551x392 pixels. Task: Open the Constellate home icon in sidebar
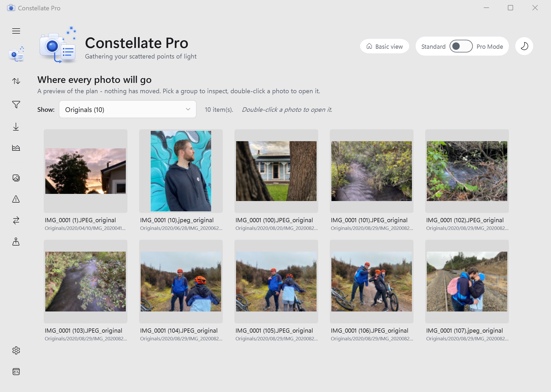click(16, 54)
